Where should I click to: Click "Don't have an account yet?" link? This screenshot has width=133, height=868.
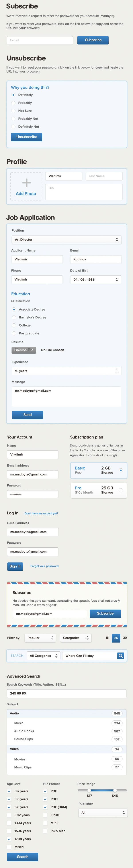(41, 514)
